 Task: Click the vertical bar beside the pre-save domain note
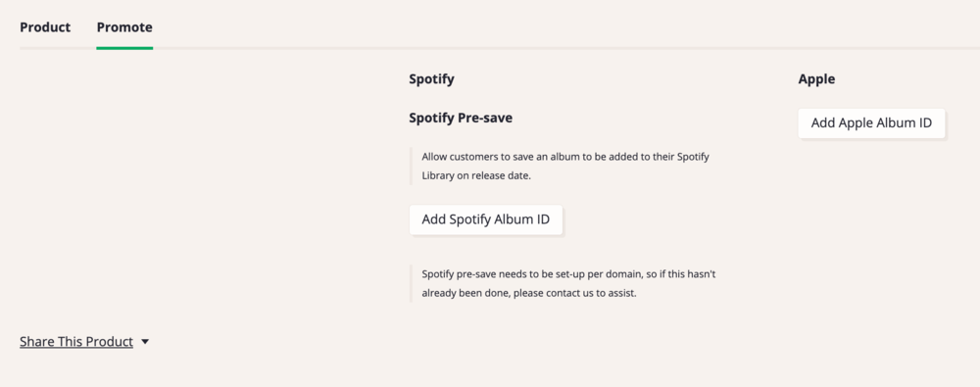[411, 283]
